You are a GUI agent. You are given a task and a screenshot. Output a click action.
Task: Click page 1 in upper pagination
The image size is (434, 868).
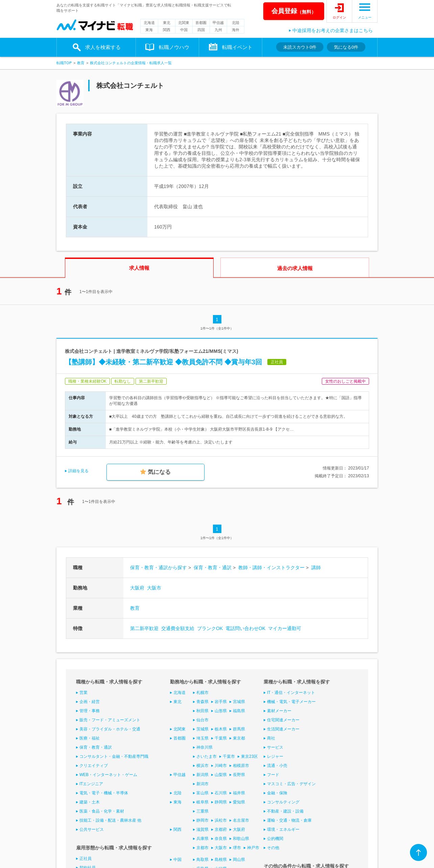coord(217,319)
